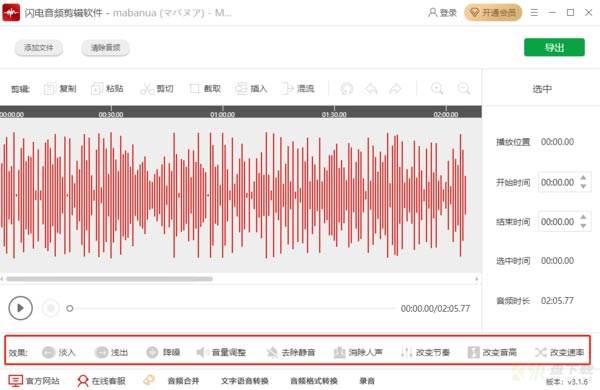
Task: Click the Insert (插入) tool icon
Action: (x=241, y=89)
